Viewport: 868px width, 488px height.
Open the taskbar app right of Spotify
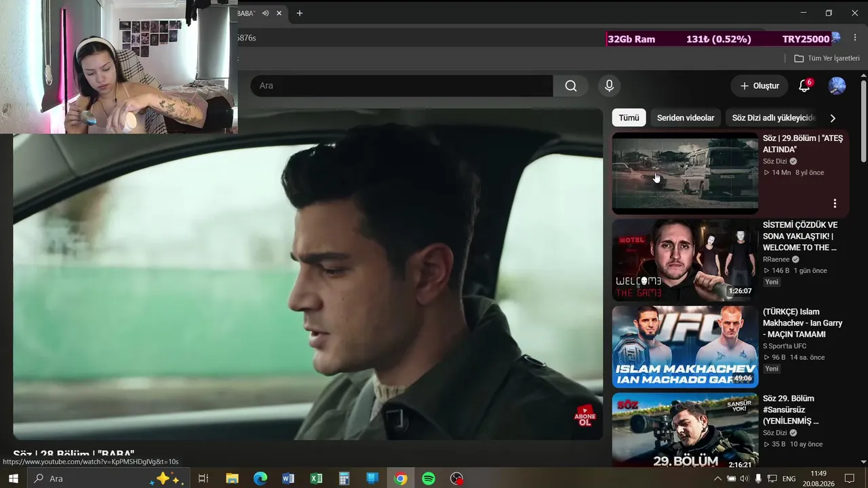coord(457,479)
